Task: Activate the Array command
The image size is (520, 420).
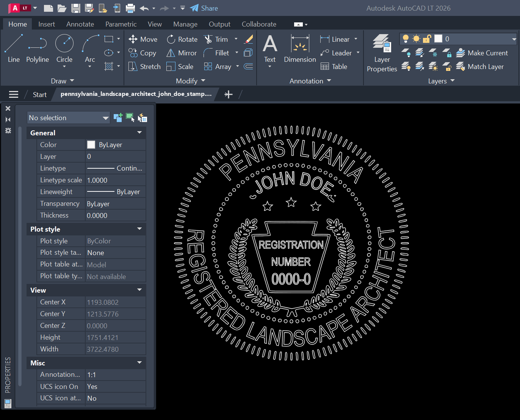Action: tap(218, 66)
